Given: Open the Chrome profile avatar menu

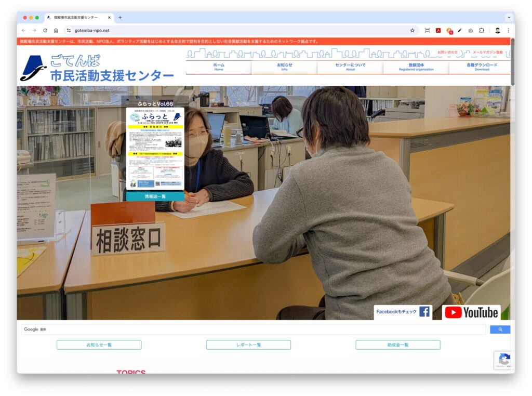Looking at the screenshot, I should [x=496, y=30].
